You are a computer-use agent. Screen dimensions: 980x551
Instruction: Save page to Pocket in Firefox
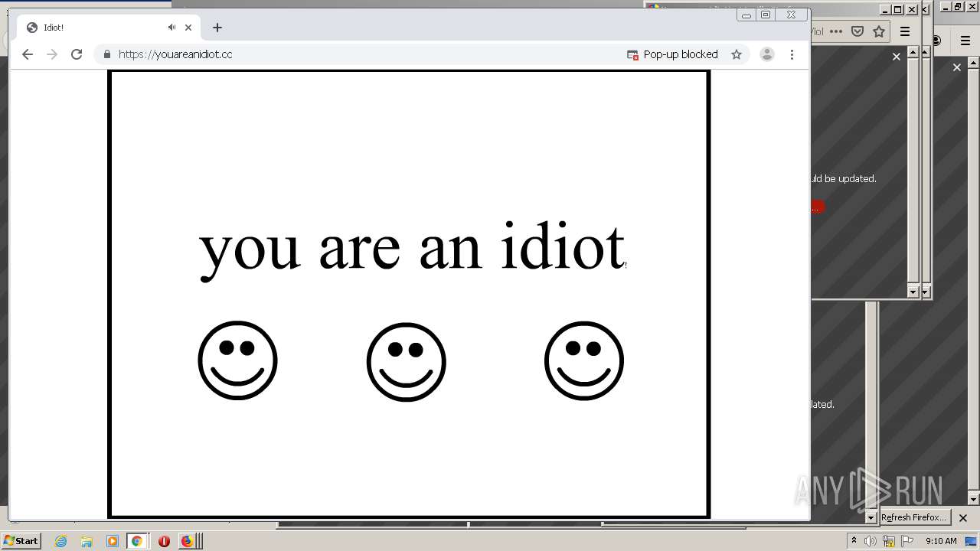(857, 31)
